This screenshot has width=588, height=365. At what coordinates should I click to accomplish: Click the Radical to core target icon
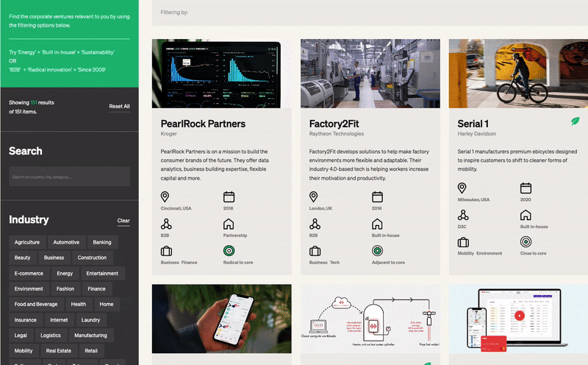229,250
